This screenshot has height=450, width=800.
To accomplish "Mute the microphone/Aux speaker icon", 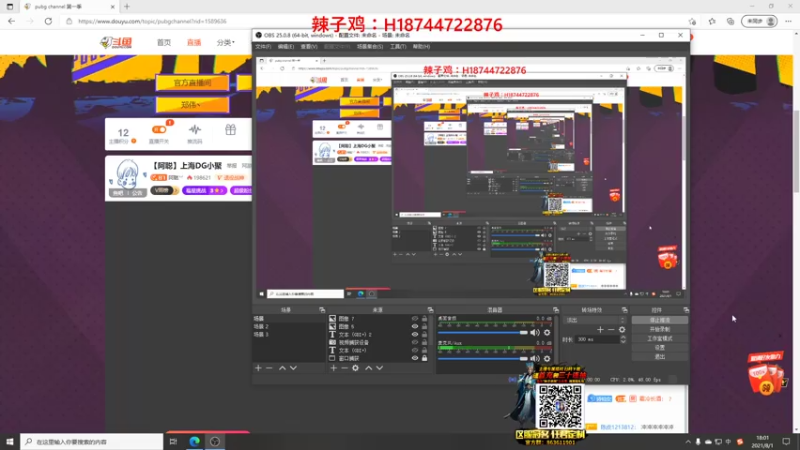I will click(x=535, y=359).
